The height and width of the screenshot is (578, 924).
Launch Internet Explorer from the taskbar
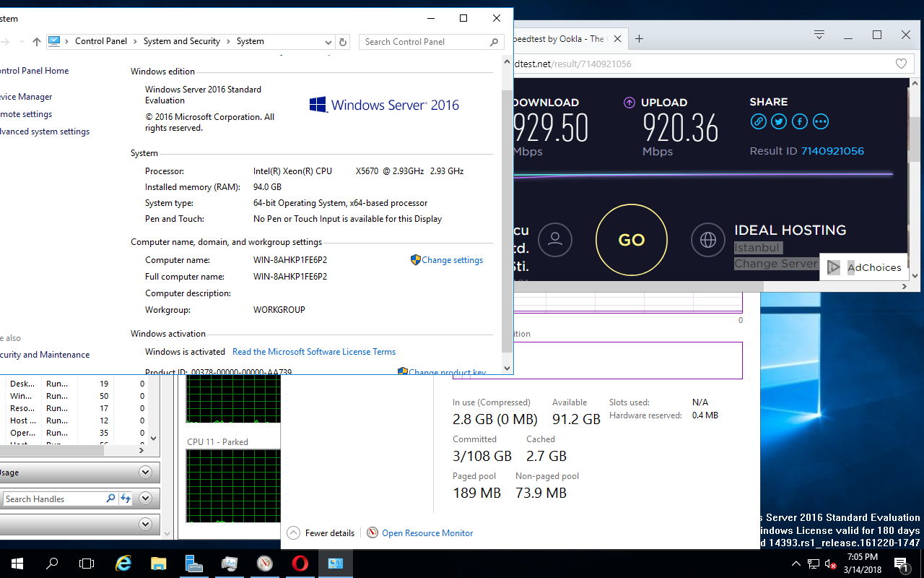click(x=123, y=564)
